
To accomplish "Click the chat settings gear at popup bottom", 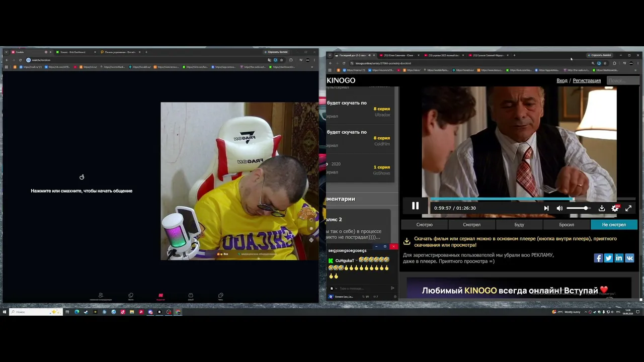I will pos(395,297).
